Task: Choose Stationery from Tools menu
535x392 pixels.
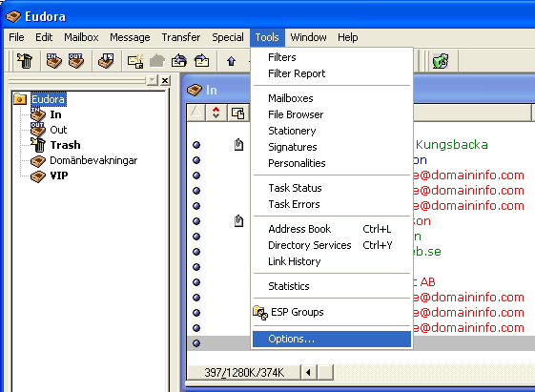Action: 332,131
